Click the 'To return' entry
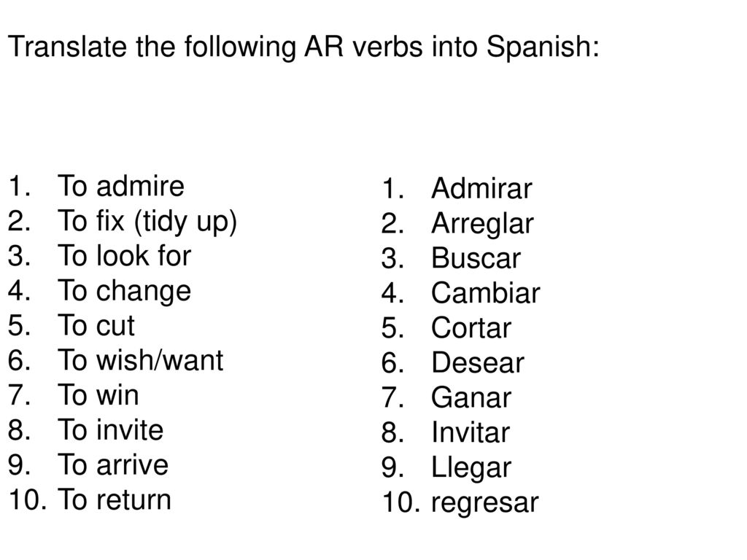The width and height of the screenshot is (747, 560). tap(115, 500)
